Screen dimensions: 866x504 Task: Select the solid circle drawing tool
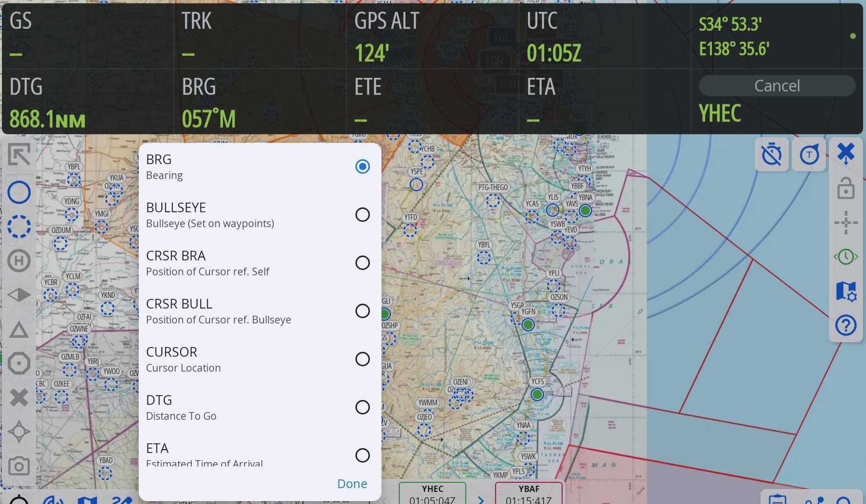point(19,193)
